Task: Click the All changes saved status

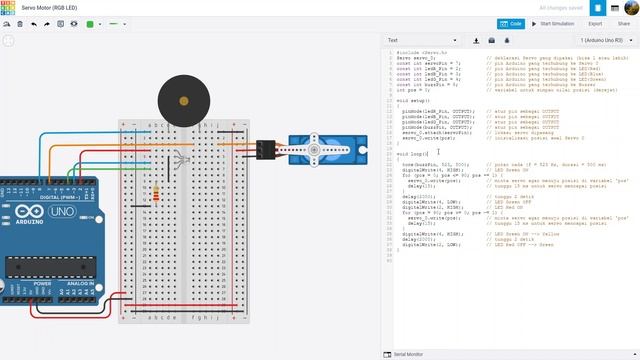Action: 561,8
